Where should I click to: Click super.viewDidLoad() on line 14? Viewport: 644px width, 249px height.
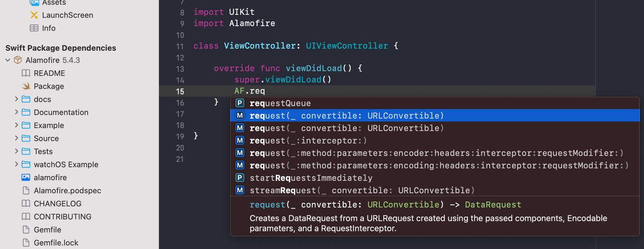(x=283, y=79)
